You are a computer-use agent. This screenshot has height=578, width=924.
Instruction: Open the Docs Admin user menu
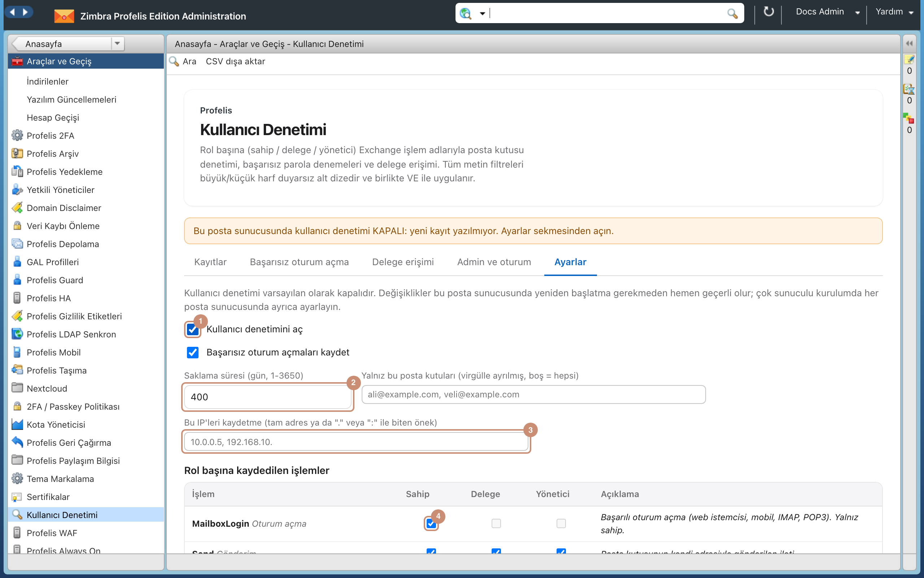click(827, 12)
